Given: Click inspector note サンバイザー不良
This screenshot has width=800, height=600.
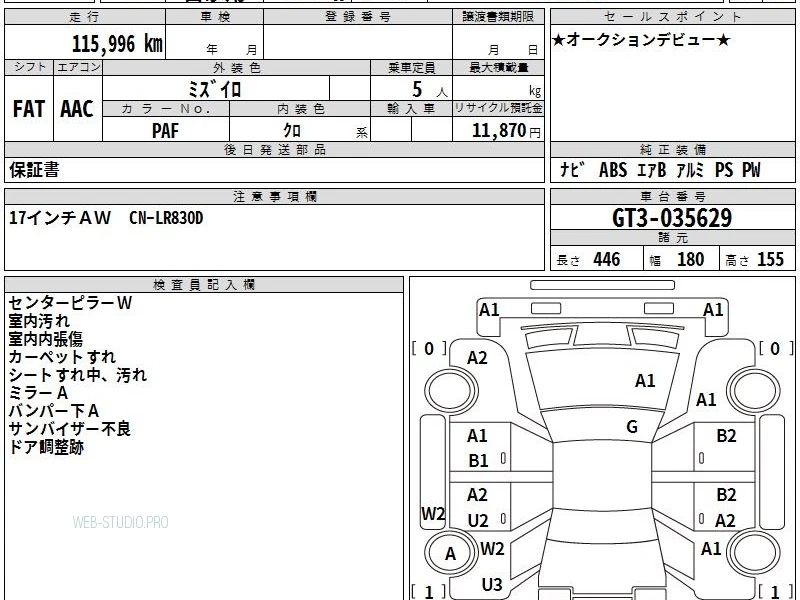Looking at the screenshot, I should pos(69,429).
